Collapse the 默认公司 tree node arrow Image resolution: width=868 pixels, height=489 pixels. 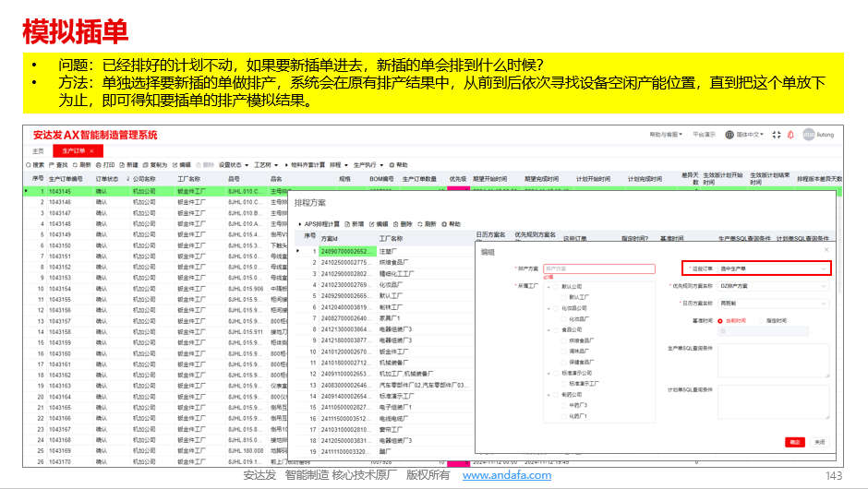[x=549, y=287]
